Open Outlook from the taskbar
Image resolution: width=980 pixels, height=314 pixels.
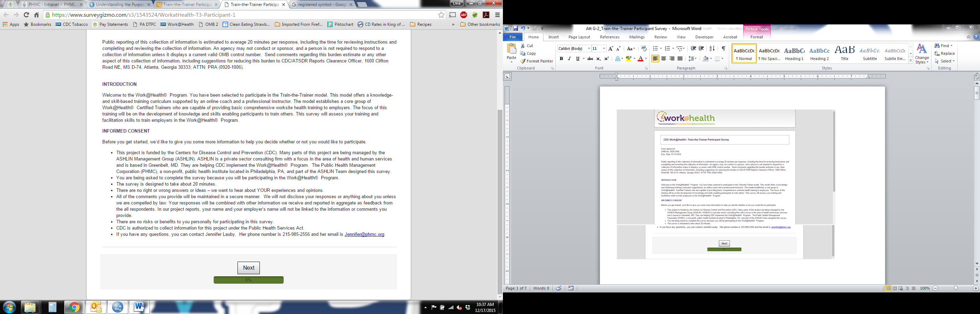pyautogui.click(x=96, y=307)
